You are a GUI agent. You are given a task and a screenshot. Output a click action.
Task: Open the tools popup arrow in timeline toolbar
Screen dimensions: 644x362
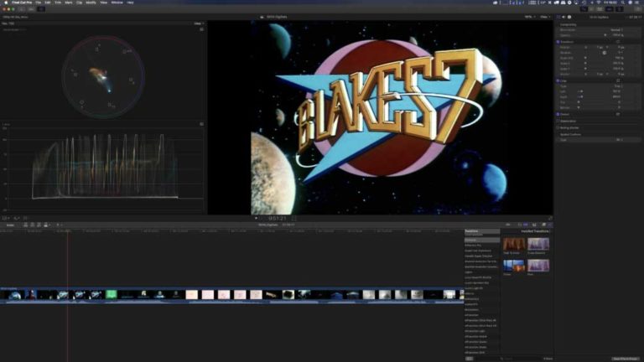pyautogui.click(x=61, y=225)
